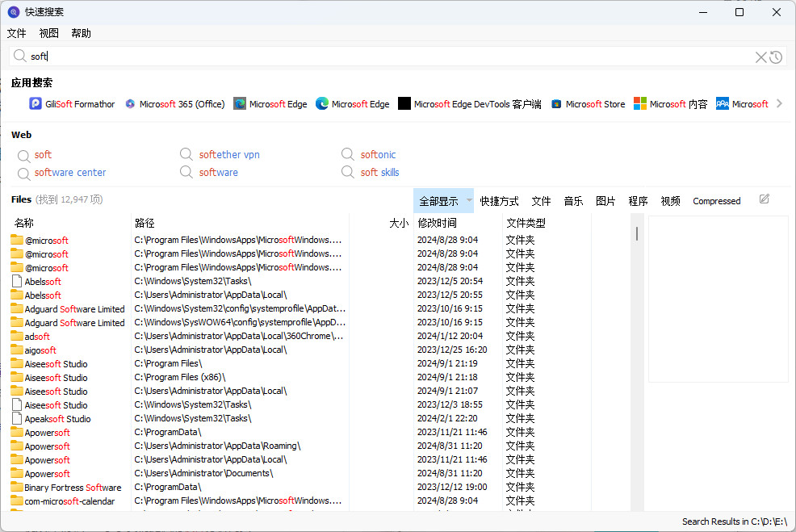Filter results by 程序
The width and height of the screenshot is (796, 532).
(x=638, y=202)
